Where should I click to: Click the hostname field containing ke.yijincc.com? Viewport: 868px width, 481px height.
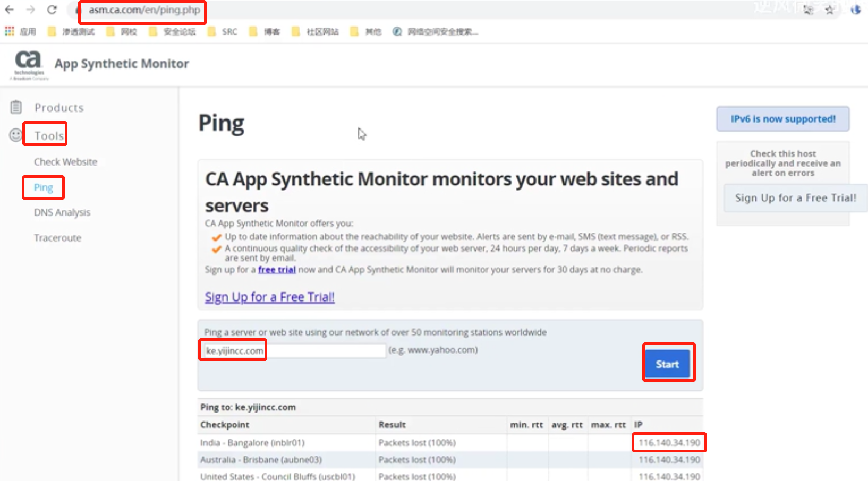point(295,350)
